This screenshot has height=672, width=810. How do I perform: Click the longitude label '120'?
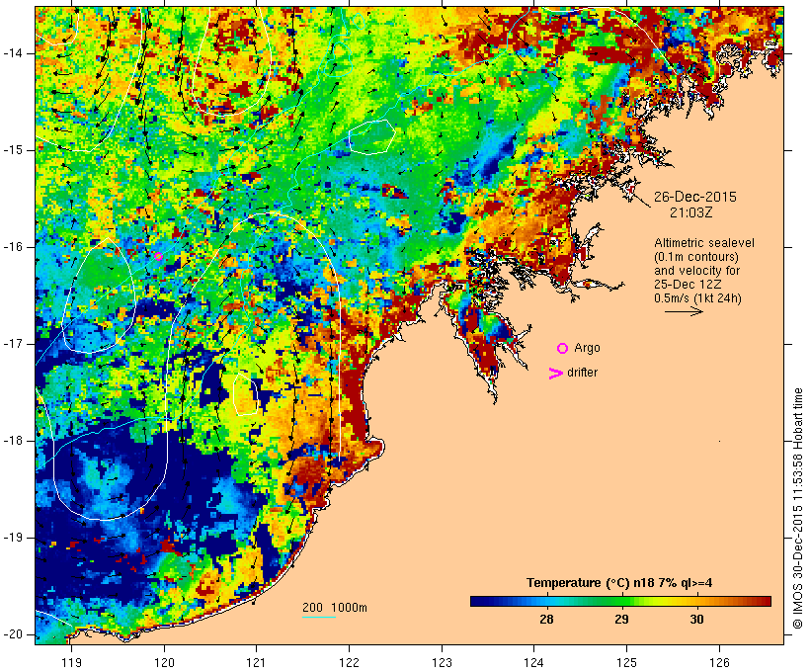pos(164,662)
